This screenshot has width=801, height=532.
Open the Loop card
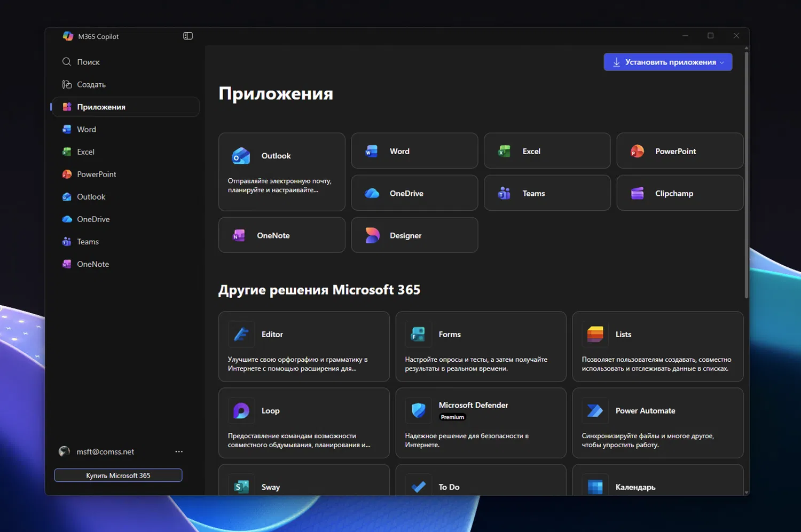304,423
